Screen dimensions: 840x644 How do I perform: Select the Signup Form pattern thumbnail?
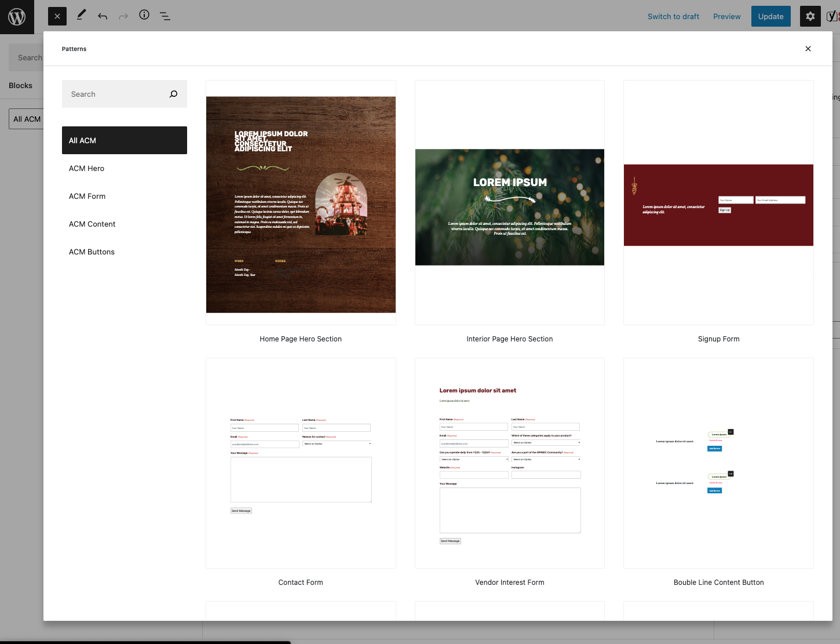(x=718, y=205)
